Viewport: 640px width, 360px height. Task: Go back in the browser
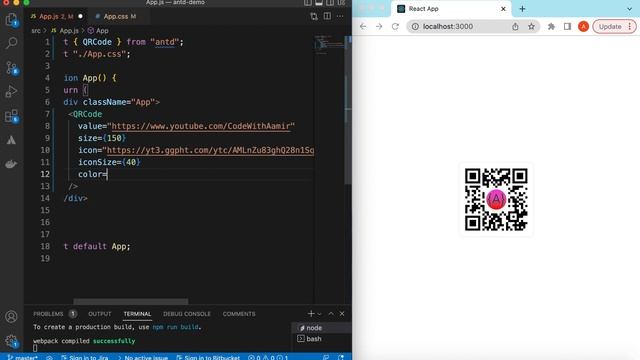tap(363, 27)
